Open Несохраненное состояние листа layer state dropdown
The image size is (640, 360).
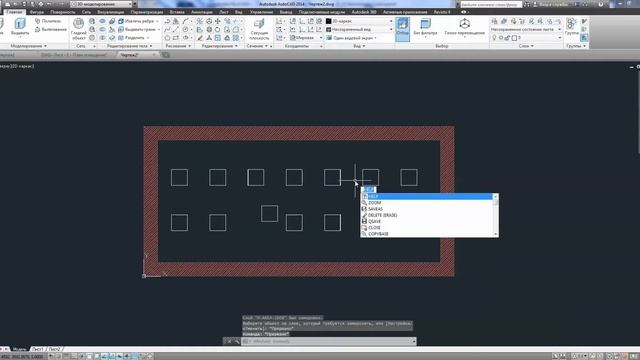[527, 29]
